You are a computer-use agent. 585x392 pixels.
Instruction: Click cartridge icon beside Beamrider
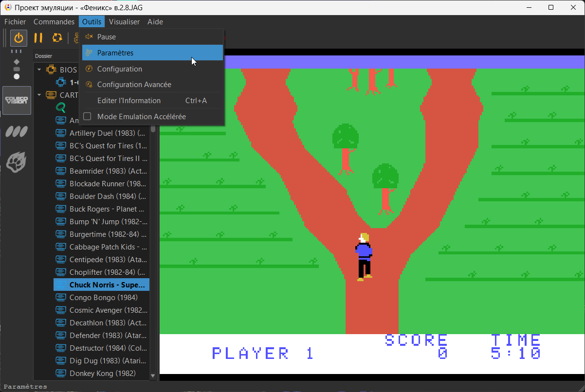click(61, 171)
